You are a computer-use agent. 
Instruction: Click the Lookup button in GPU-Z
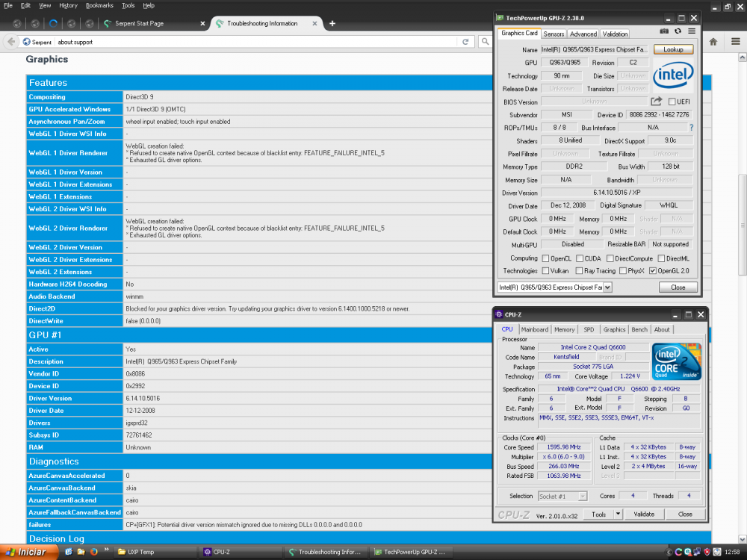tap(673, 49)
